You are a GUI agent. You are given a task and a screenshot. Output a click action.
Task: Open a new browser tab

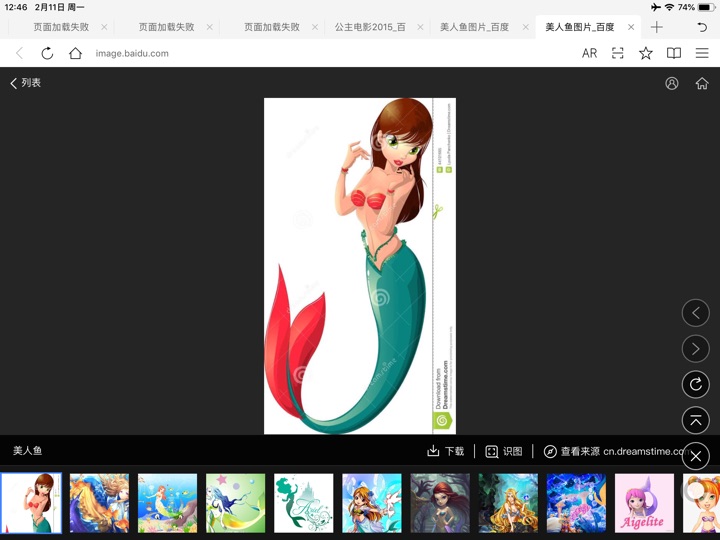657,27
